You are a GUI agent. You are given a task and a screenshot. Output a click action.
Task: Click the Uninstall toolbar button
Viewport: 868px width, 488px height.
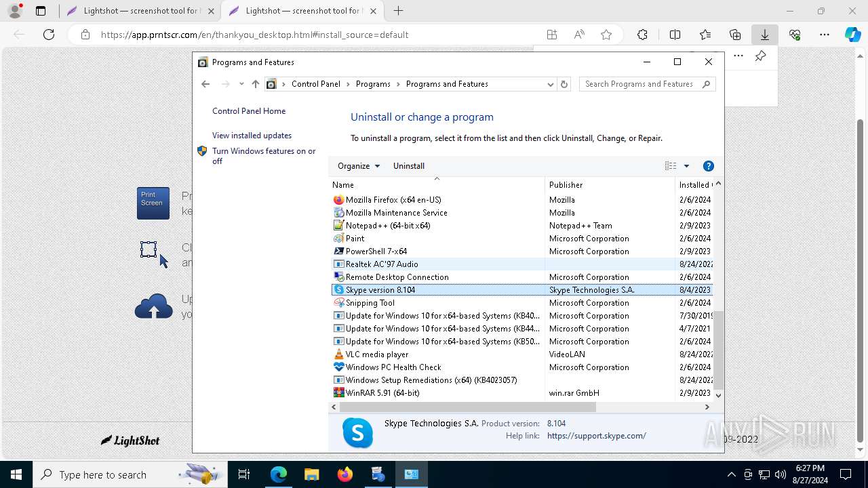tap(409, 166)
